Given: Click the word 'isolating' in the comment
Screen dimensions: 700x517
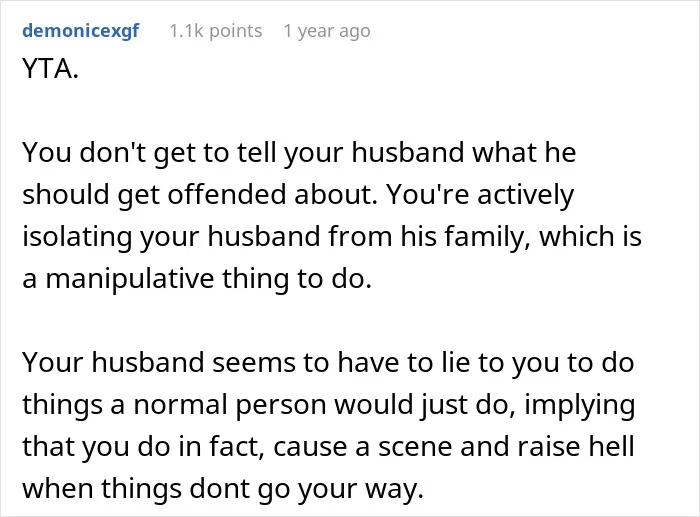Looking at the screenshot, I should click(77, 238).
